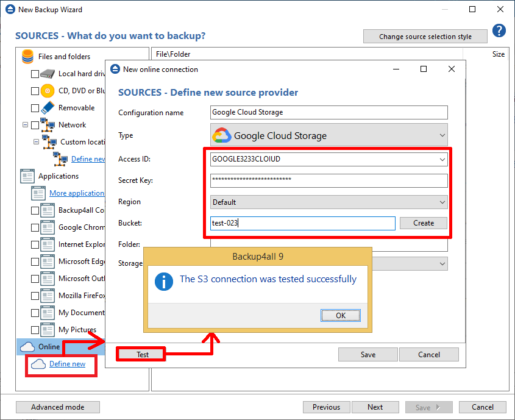
Task: Go to the Previous wizard step
Action: (326, 407)
